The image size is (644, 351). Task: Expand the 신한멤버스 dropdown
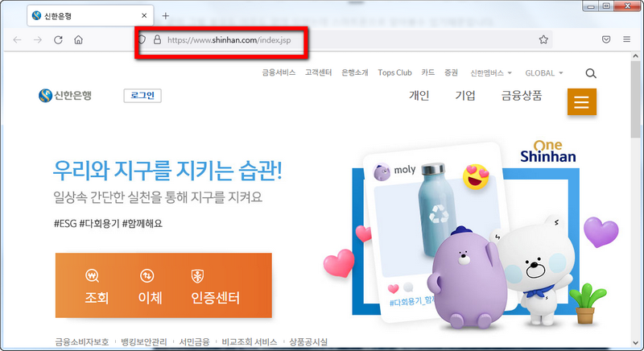(491, 73)
